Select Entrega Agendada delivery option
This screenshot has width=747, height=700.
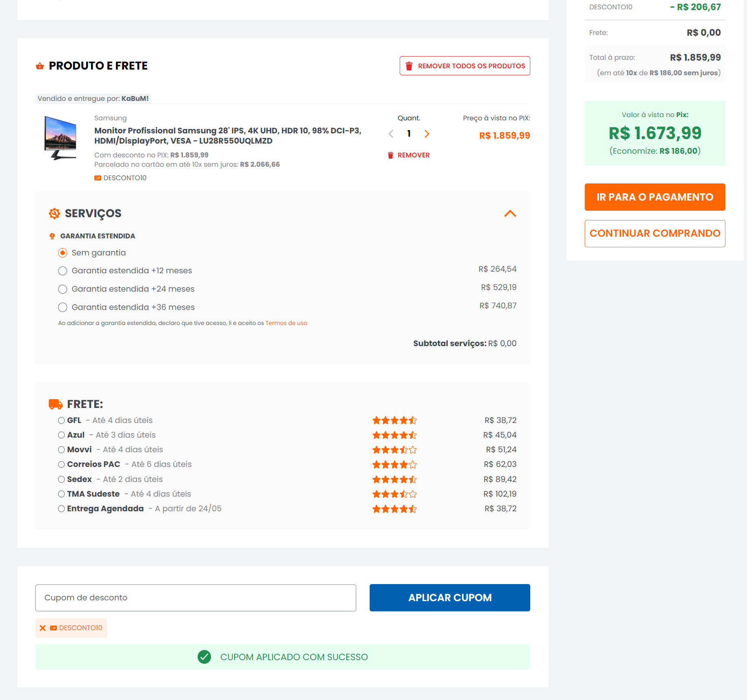(61, 509)
